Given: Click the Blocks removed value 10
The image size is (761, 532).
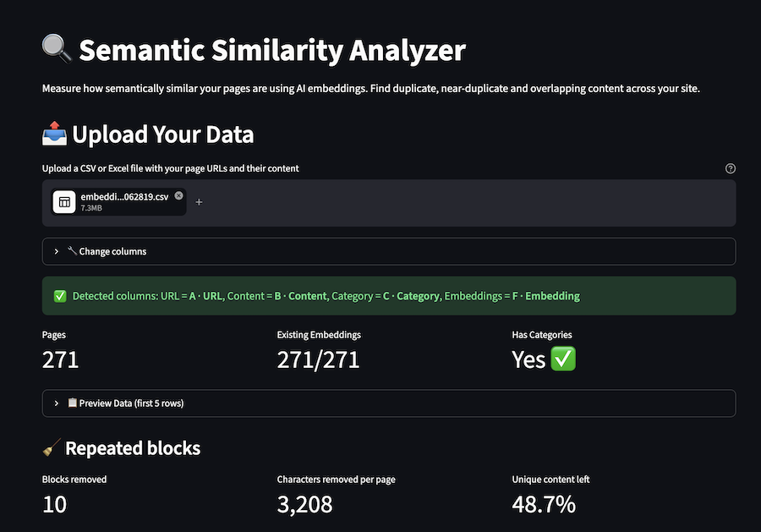Looking at the screenshot, I should tap(54, 504).
